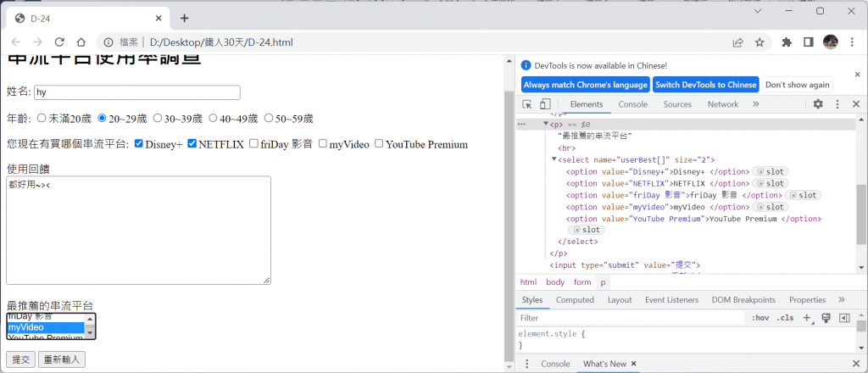Image resolution: width=868 pixels, height=373 pixels.
Task: Check the myVideo checkbox
Action: pyautogui.click(x=323, y=144)
